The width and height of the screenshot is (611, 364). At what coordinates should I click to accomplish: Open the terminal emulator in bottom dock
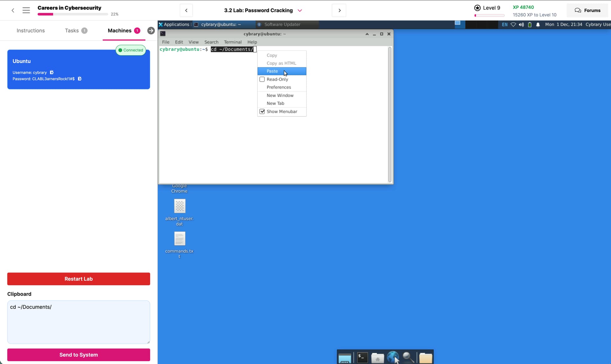click(x=362, y=358)
